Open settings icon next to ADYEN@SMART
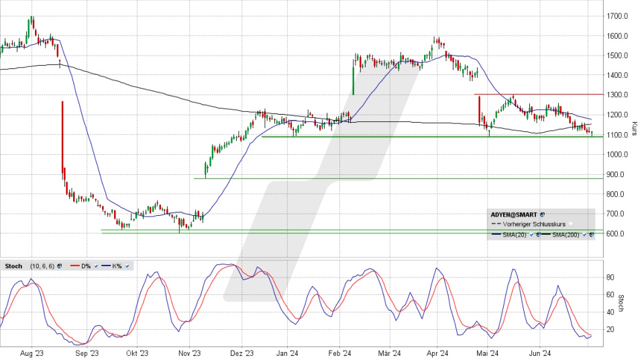The height and width of the screenshot is (362, 644). click(x=542, y=215)
